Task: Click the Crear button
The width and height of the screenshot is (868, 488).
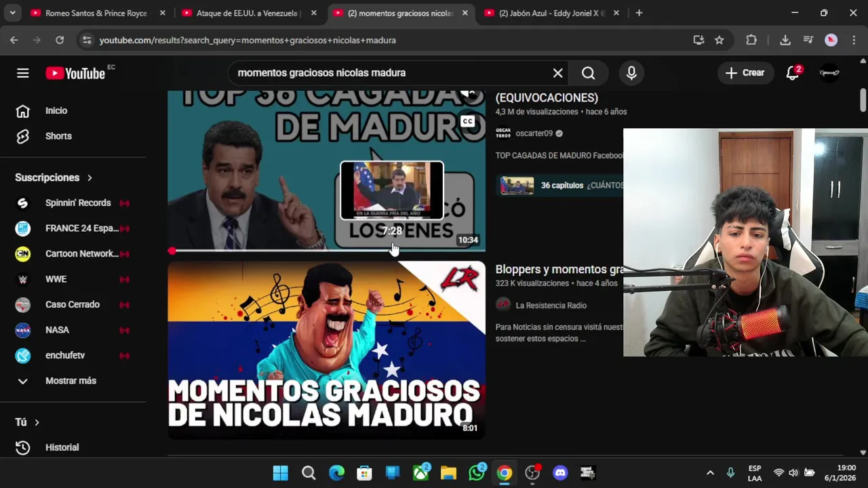Action: click(x=745, y=73)
